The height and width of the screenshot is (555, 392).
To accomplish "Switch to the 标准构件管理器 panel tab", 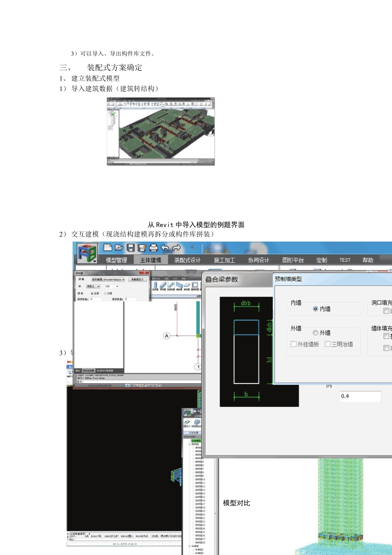I will pyautogui.click(x=105, y=371).
